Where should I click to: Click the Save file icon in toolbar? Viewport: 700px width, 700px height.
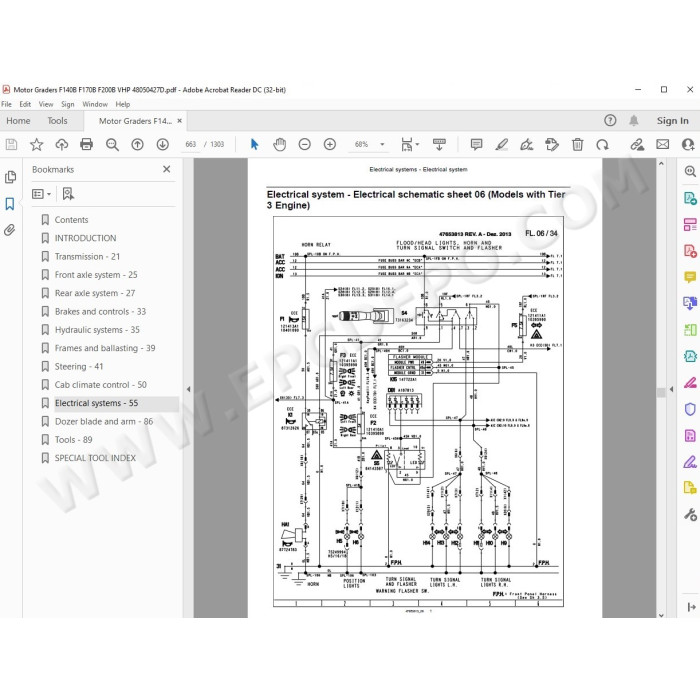click(x=11, y=144)
